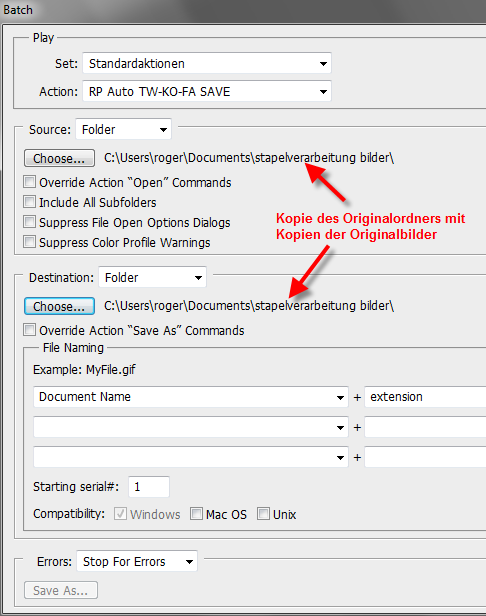
Task: Enable Suppress Color Profile Warnings
Action: pyautogui.click(x=29, y=242)
